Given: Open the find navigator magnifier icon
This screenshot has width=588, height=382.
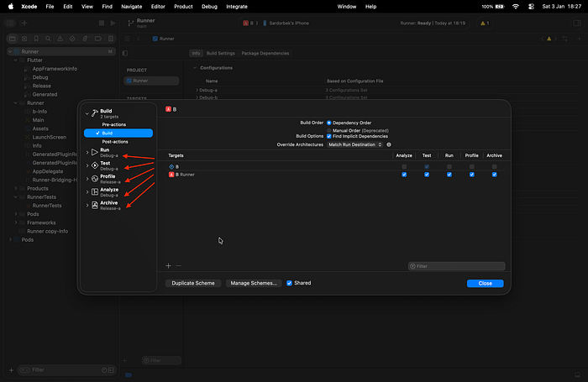Looking at the screenshot, I should [x=48, y=39].
